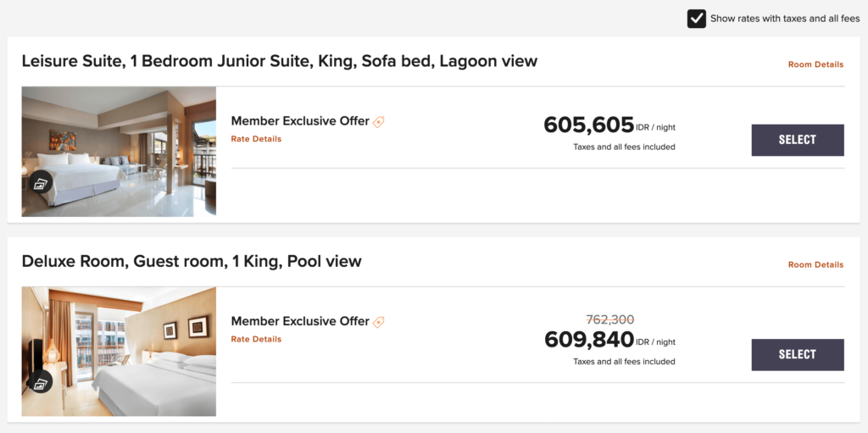Viewport: 868px width, 433px height.
Task: Open photo gallery icon on Leisure Suite image
Action: point(41,182)
